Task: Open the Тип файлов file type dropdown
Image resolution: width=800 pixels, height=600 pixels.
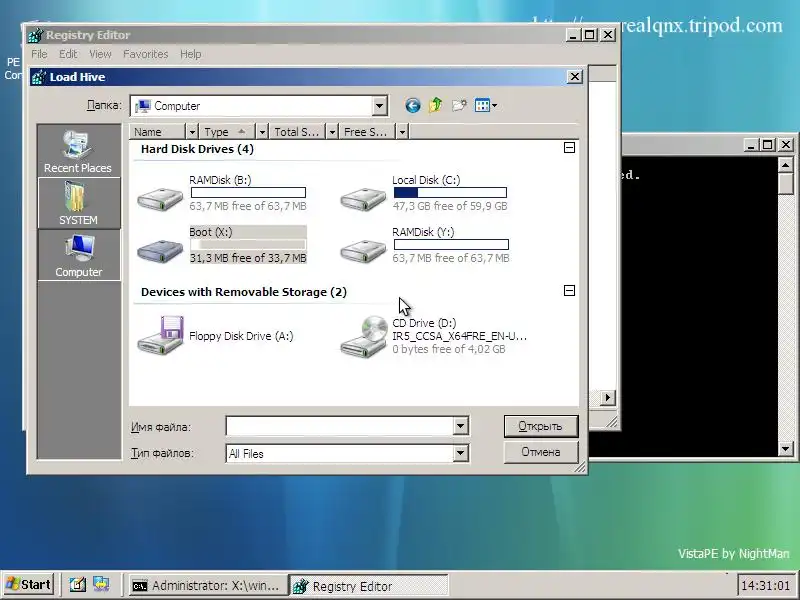Action: pyautogui.click(x=460, y=453)
